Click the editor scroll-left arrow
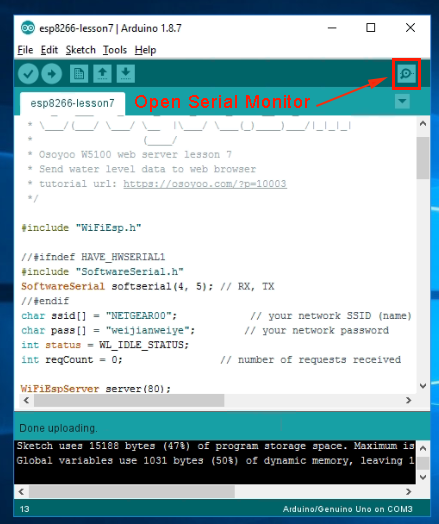 point(26,400)
